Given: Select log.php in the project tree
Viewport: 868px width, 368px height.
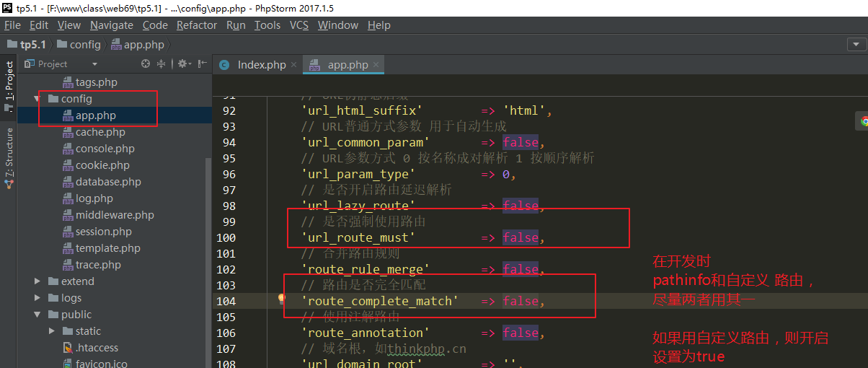Looking at the screenshot, I should 94,198.
